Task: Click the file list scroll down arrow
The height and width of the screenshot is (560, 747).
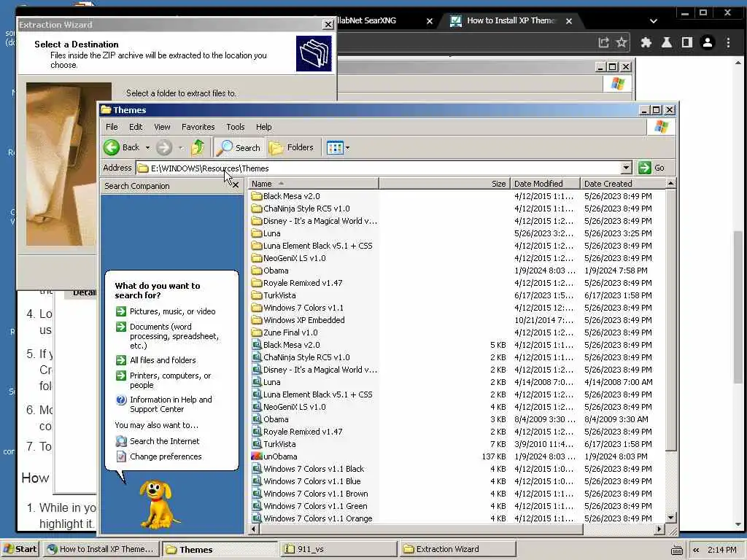Action: point(671,518)
